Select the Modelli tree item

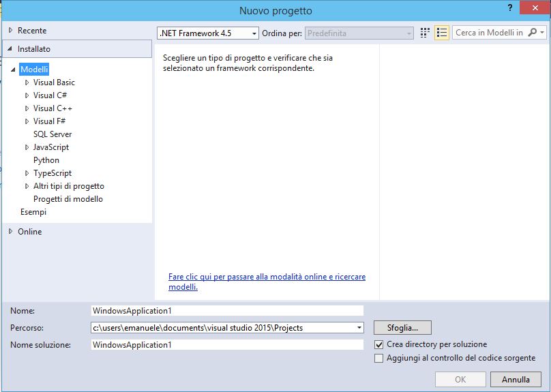(x=34, y=70)
